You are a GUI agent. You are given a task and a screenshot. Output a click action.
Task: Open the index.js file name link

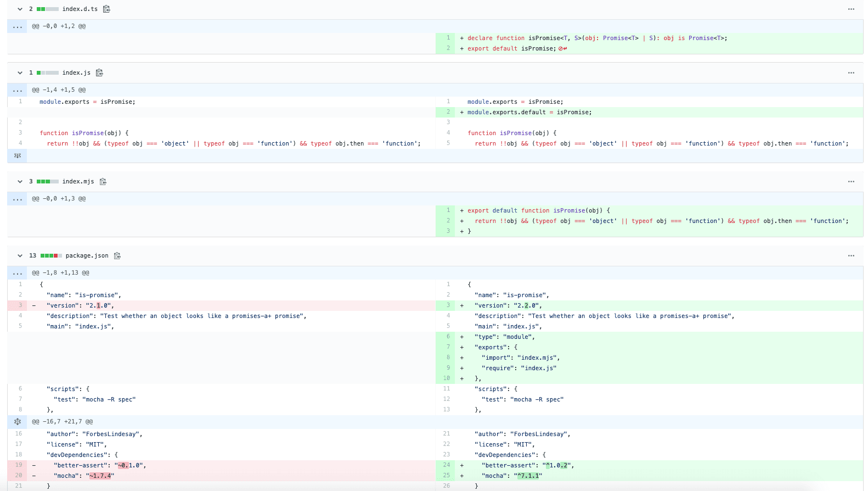pos(76,72)
